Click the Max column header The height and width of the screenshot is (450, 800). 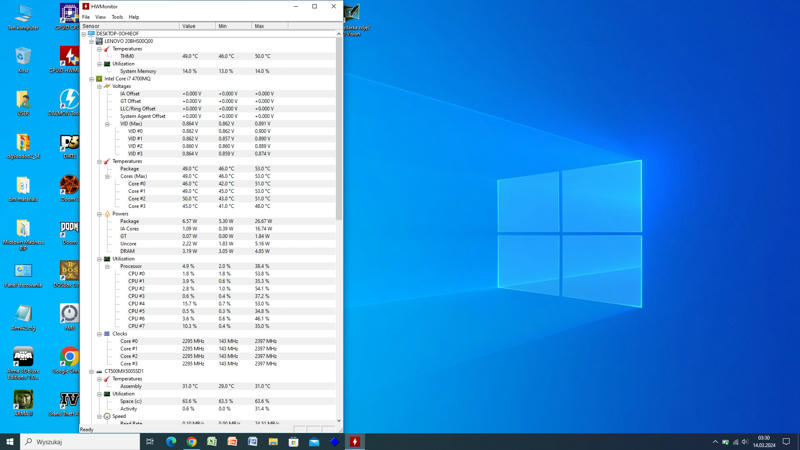coord(270,26)
